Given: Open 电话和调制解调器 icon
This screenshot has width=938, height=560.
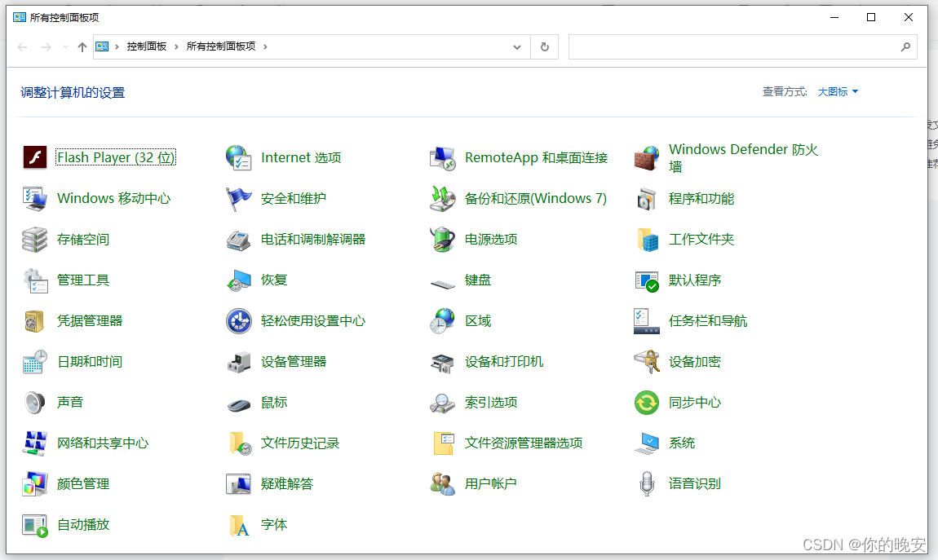Looking at the screenshot, I should pos(239,240).
